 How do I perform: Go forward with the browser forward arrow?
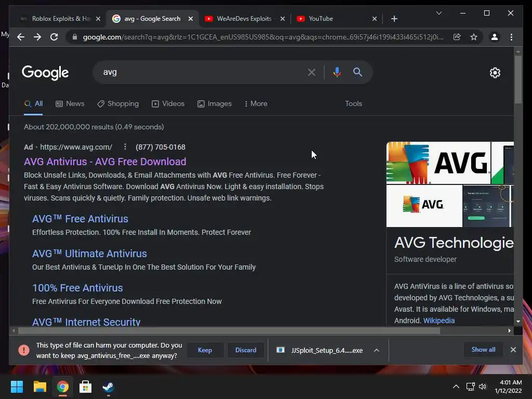37,37
